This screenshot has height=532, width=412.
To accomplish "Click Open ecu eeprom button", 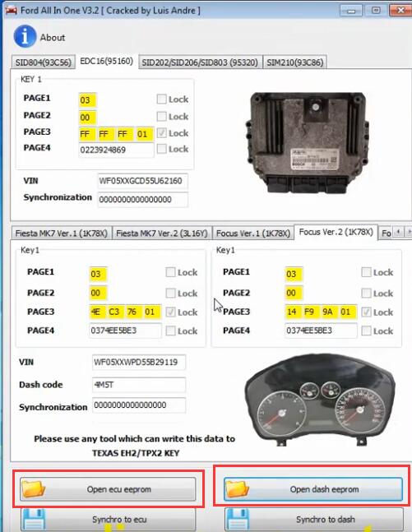I will 108,489.
